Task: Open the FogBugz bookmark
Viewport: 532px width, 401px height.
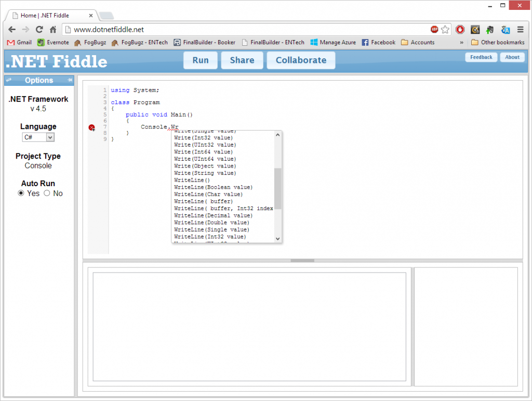Action: coord(90,43)
